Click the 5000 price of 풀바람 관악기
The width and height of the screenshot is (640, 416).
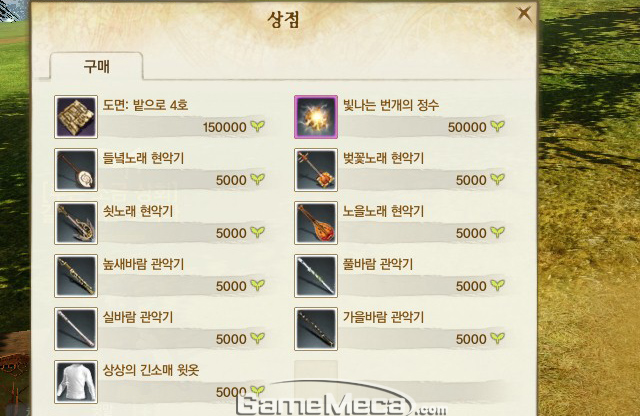pyautogui.click(x=471, y=286)
